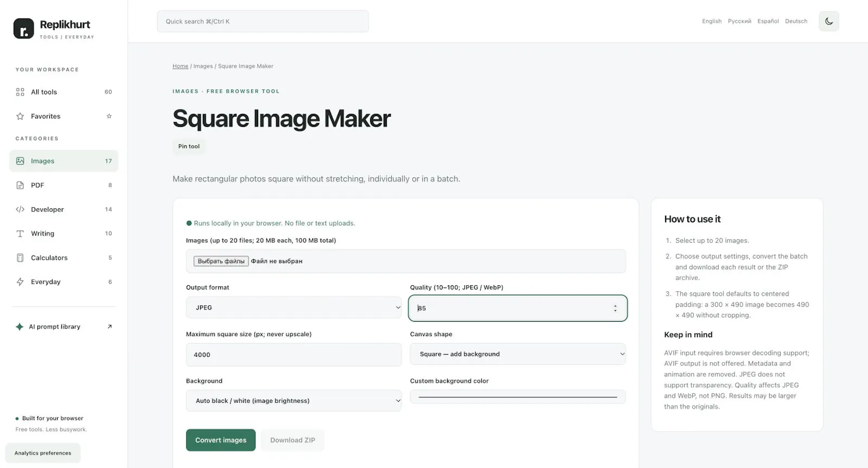This screenshot has width=868, height=468.
Task: Click the "Файл не выбран" status text
Action: click(277, 261)
